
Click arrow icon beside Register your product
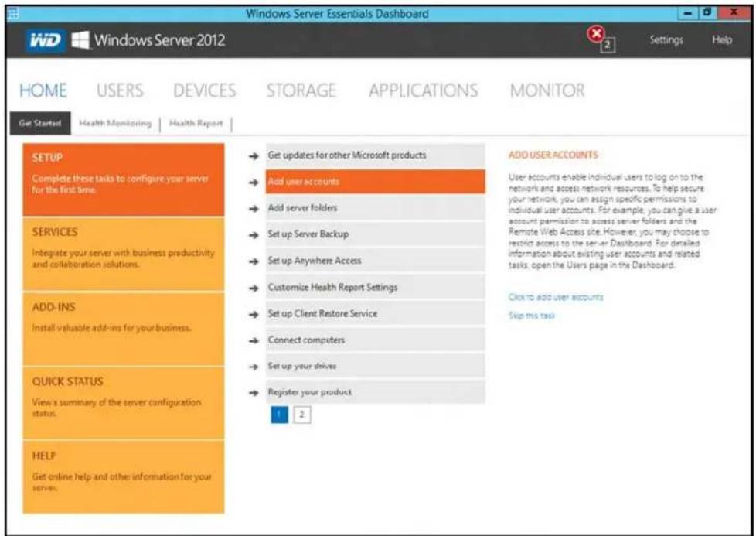tap(254, 393)
